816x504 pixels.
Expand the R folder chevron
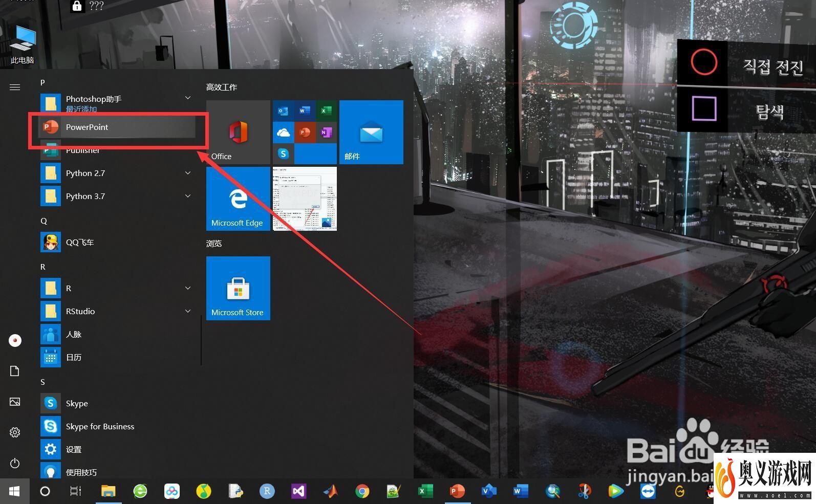[x=188, y=288]
